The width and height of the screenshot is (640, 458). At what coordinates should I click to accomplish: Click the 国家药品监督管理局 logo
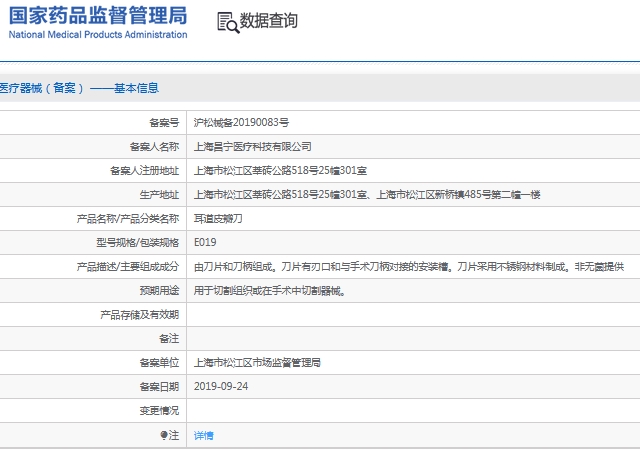pos(98,23)
